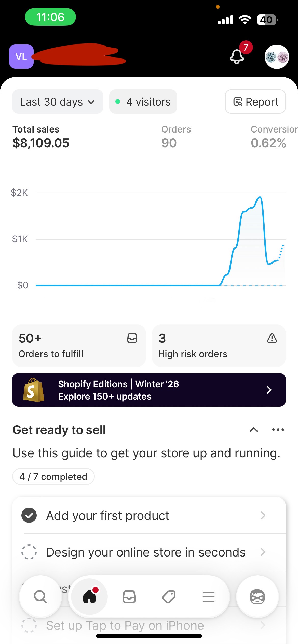
Task: Open the hamburger menu
Action: click(x=209, y=596)
